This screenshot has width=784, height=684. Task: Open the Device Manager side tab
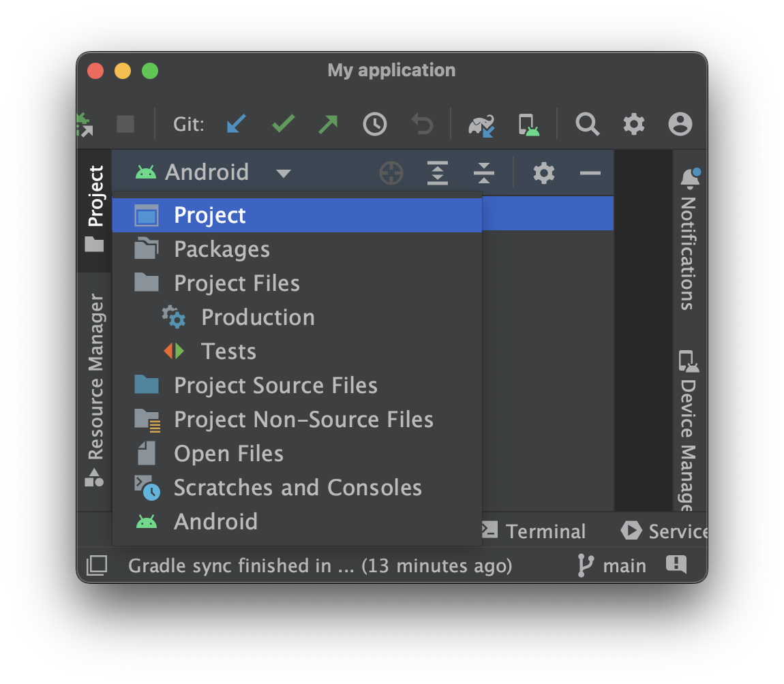coord(689,431)
